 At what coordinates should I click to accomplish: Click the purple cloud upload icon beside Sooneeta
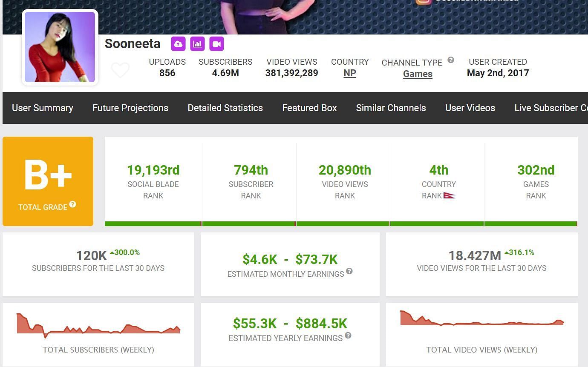(x=178, y=44)
